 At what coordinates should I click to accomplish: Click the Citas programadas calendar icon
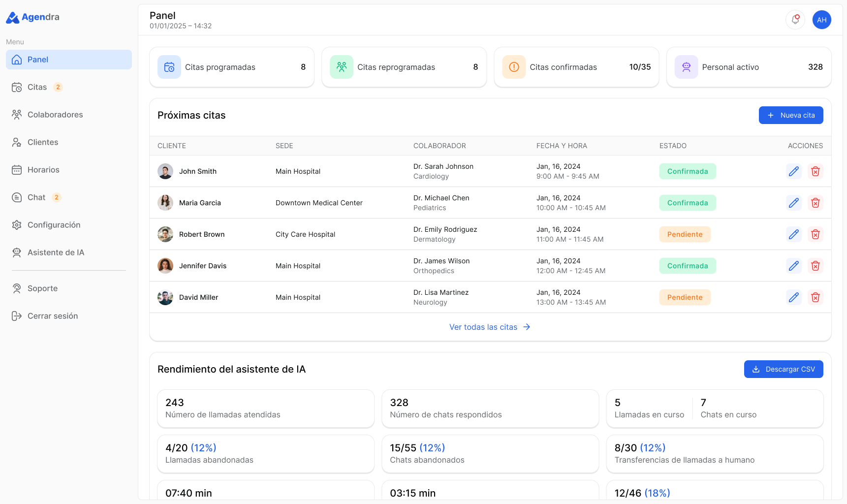(x=169, y=67)
